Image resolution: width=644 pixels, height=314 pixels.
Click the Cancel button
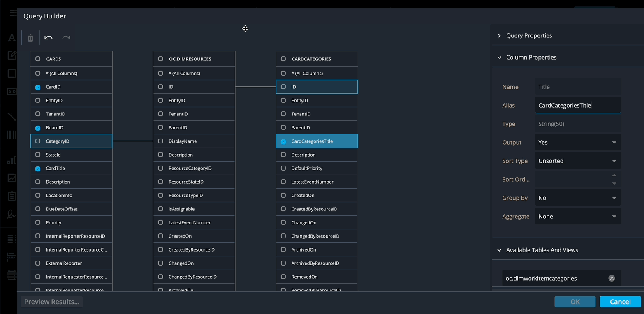(620, 302)
